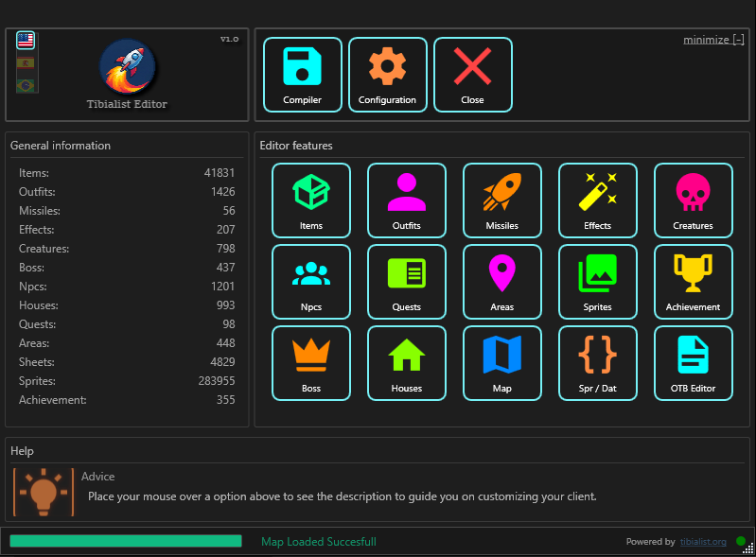The width and height of the screenshot is (756, 557).
Task: Click the resize grip in the corner
Action: pos(749,549)
